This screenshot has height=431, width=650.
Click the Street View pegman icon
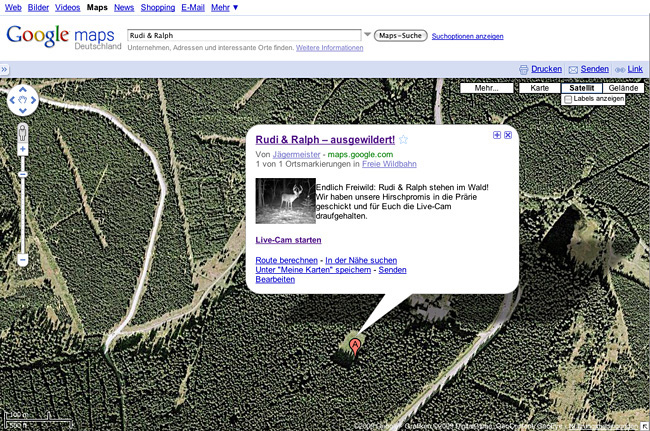pyautogui.click(x=22, y=133)
